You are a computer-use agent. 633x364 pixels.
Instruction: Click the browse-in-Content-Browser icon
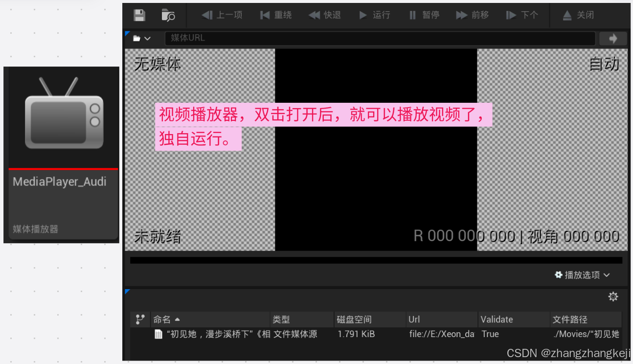coord(169,15)
